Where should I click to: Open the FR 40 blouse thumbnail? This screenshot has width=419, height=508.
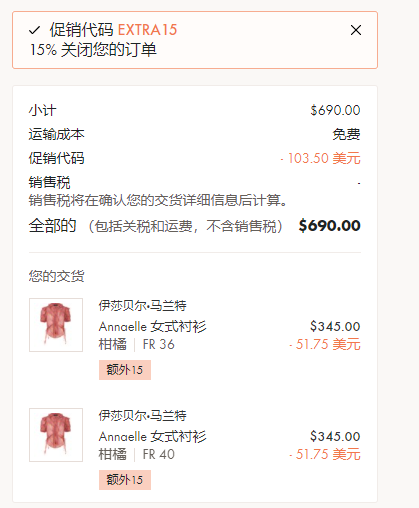tap(56, 435)
